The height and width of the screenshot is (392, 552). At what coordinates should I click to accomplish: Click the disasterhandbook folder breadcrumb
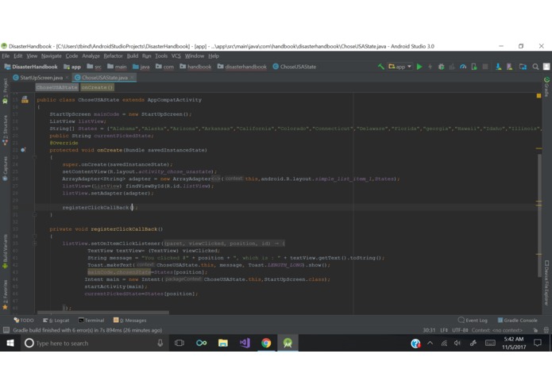click(242, 67)
